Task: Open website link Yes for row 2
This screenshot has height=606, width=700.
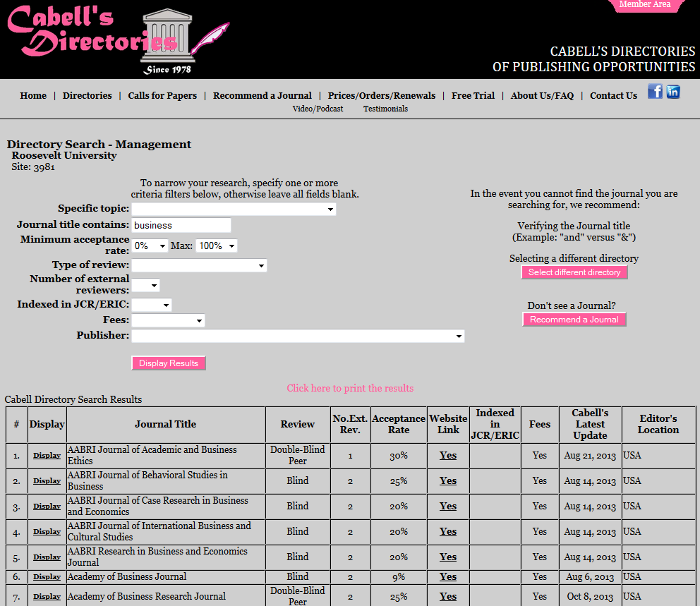Action: (448, 480)
